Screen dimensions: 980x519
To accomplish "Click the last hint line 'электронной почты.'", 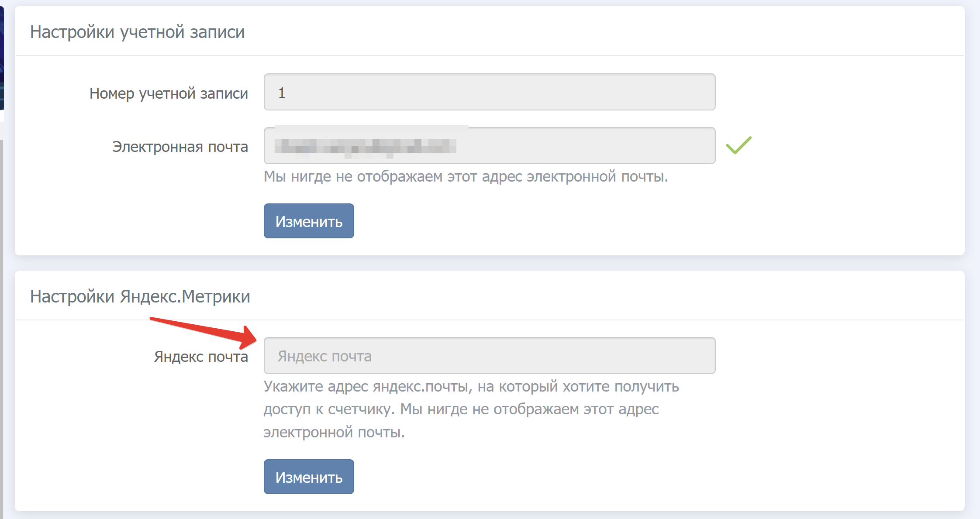I will pyautogui.click(x=334, y=432).
